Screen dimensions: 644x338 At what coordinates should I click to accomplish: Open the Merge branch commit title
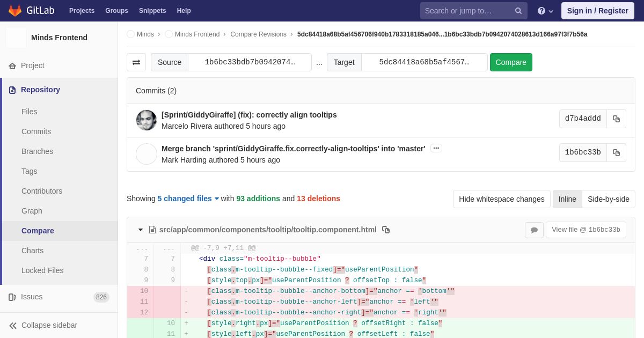coord(294,149)
